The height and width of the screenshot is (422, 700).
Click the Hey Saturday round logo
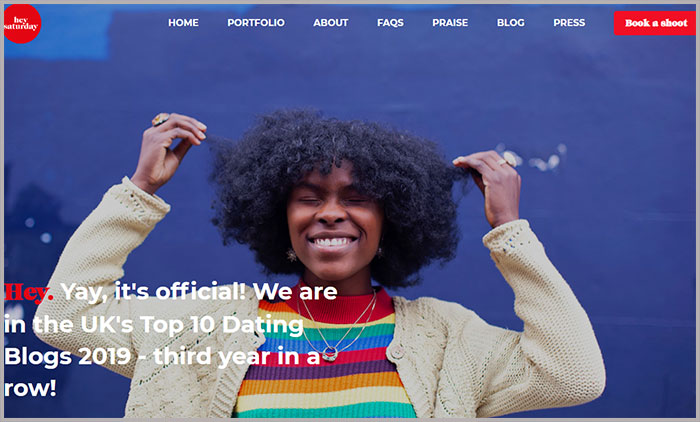click(22, 23)
